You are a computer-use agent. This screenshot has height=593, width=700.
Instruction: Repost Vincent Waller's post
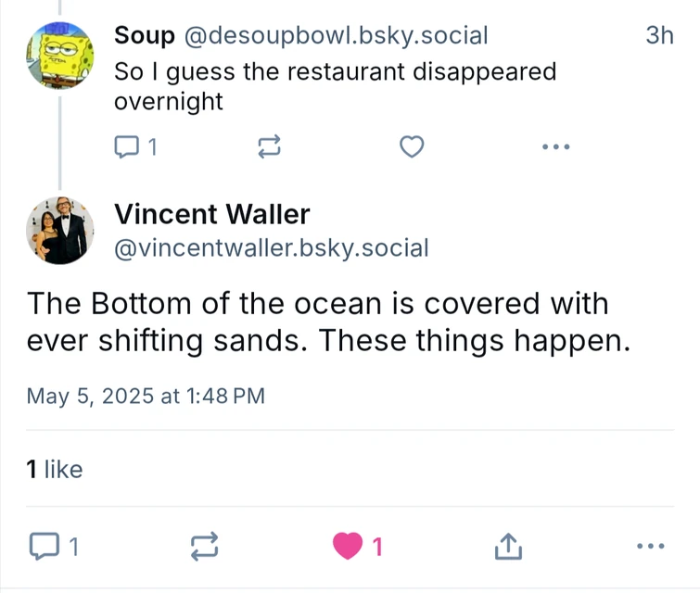coord(204,547)
